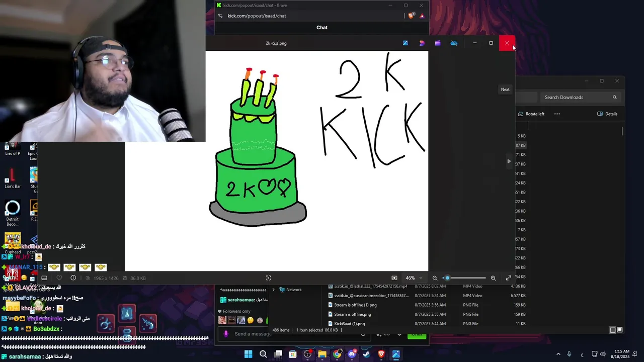Click the actual size icon beside 46%
Viewport: 644px width, 362px height.
pos(394,278)
